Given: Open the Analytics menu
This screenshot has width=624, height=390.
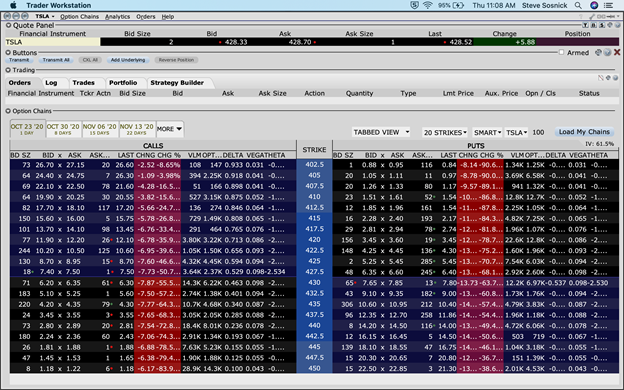Looking at the screenshot, I should tap(117, 16).
